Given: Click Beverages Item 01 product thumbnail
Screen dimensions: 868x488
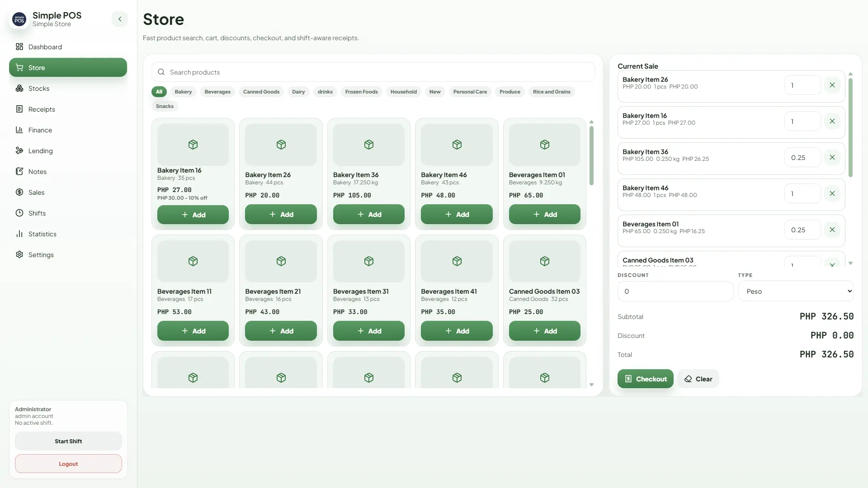Looking at the screenshot, I should (545, 145).
